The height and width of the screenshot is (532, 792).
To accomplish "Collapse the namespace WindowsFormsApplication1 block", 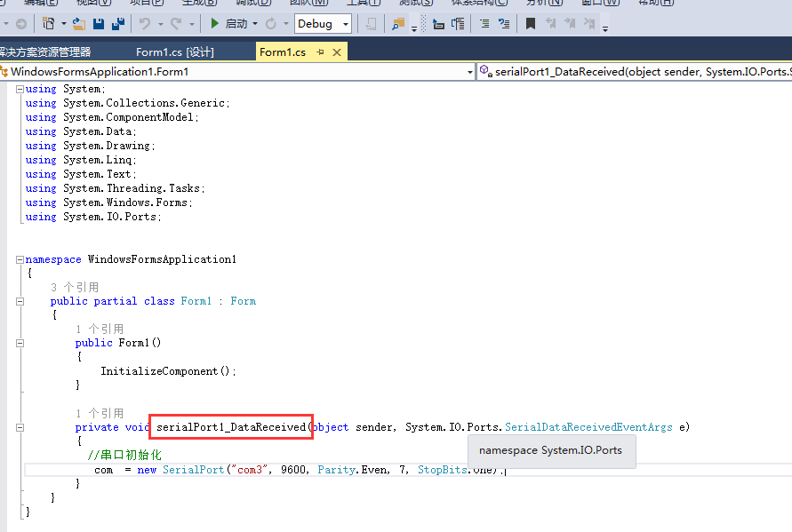I will tap(20, 259).
